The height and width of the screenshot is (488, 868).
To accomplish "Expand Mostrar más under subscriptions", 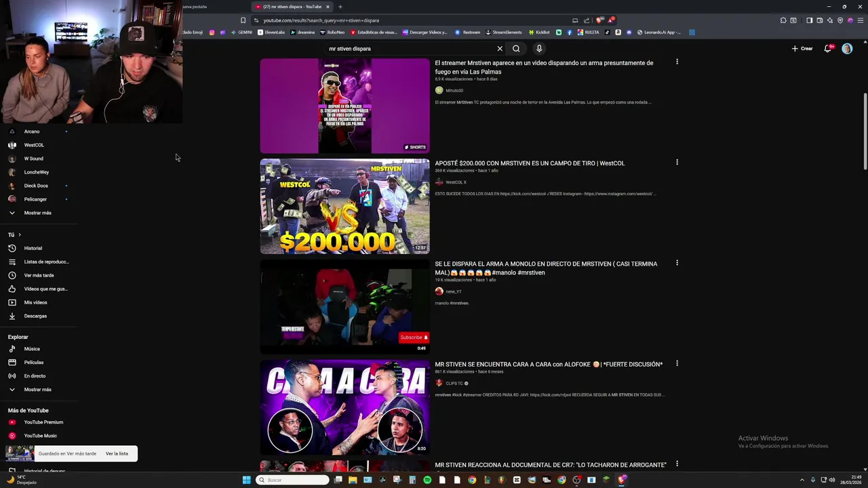I will (x=39, y=213).
